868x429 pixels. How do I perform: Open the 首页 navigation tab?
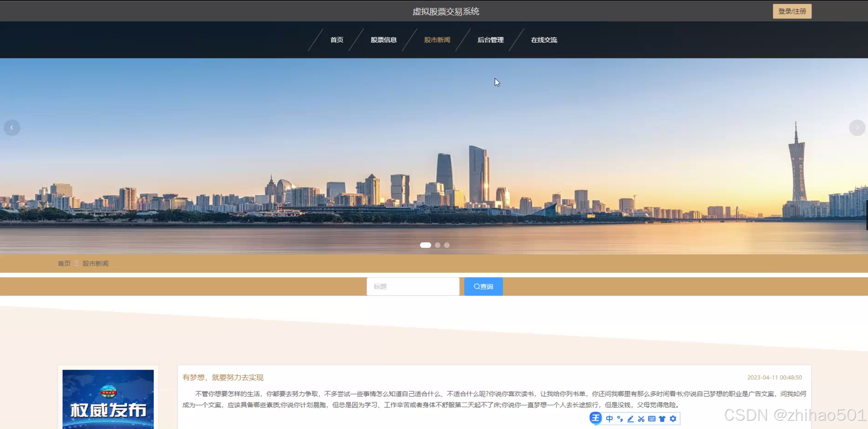point(337,40)
